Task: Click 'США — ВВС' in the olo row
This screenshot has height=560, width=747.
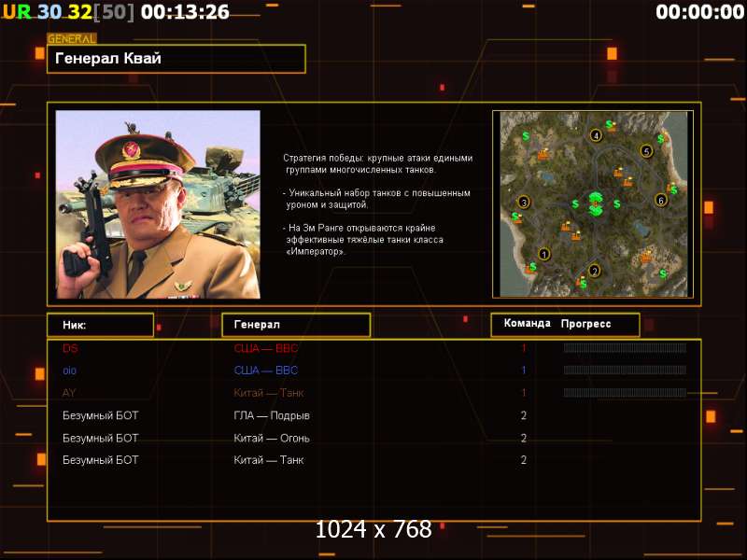Action: (x=266, y=371)
